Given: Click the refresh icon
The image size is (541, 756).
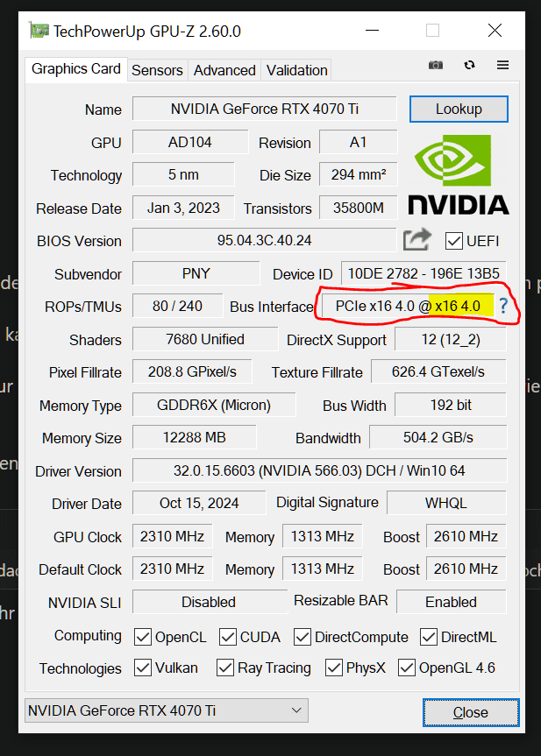Looking at the screenshot, I should (x=469, y=66).
